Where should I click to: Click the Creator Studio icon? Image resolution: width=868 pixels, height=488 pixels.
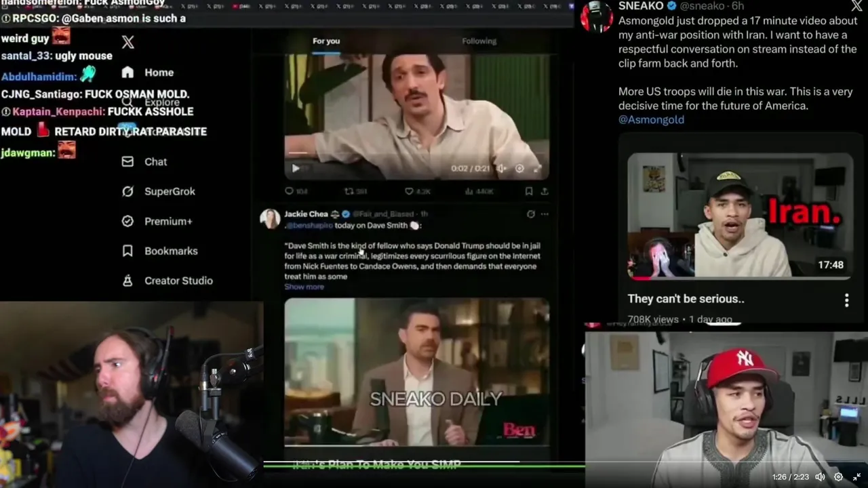coord(127,281)
